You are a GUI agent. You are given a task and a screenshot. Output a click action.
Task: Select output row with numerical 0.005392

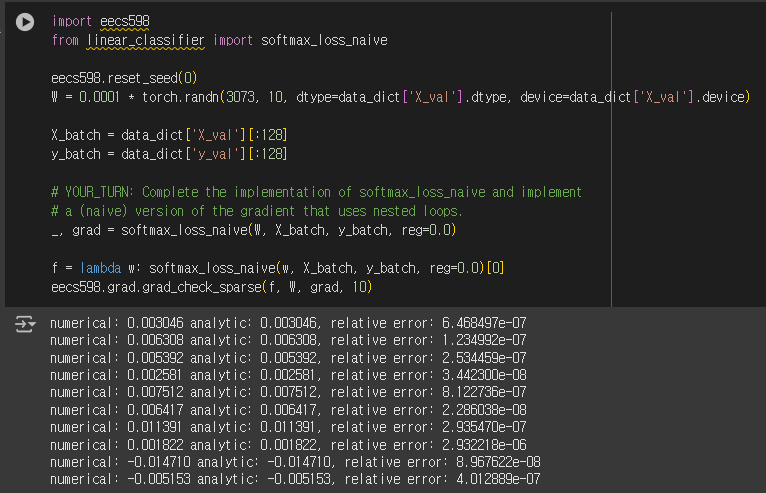click(288, 358)
